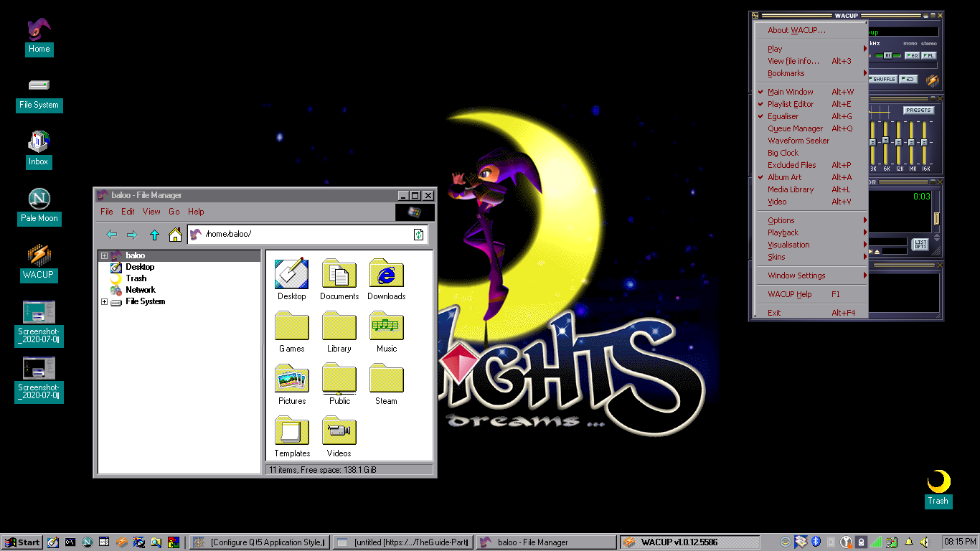Select Network in the side tree
Viewport: 980px width, 551px height.
click(140, 290)
